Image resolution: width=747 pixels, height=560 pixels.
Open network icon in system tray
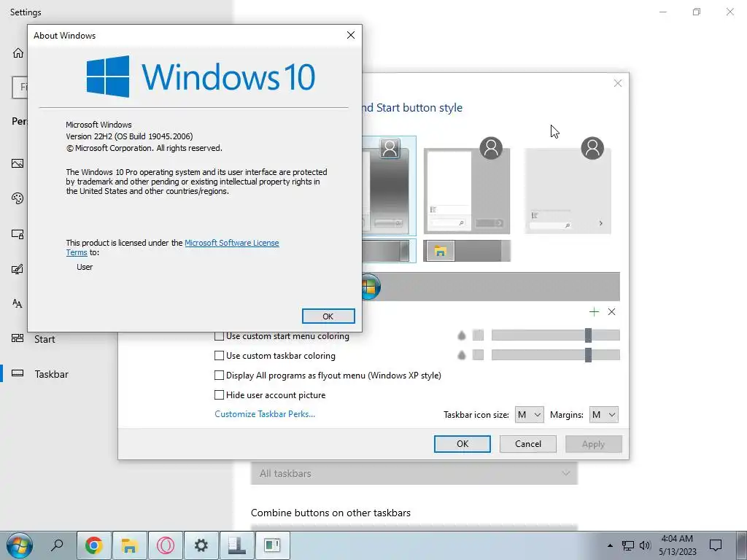coord(628,545)
